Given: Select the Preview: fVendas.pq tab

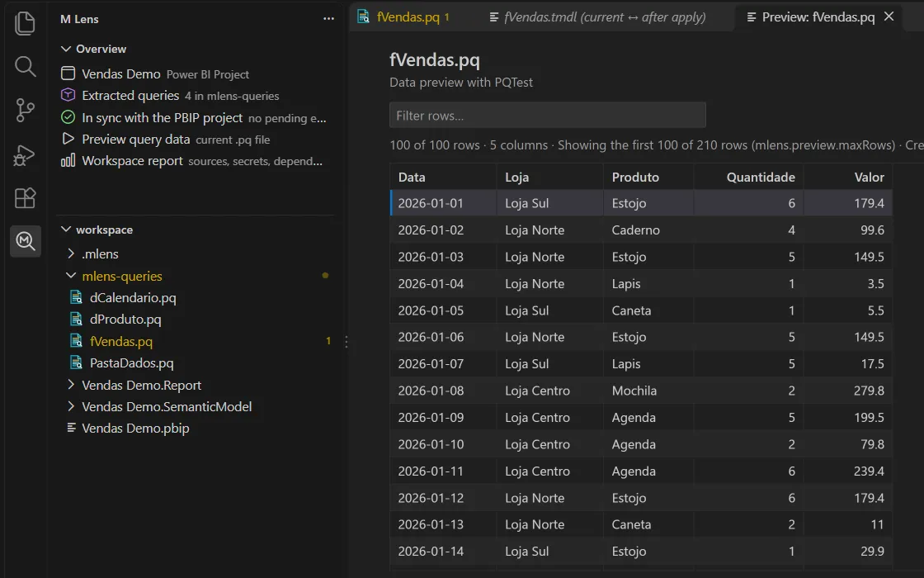Looking at the screenshot, I should coord(818,17).
